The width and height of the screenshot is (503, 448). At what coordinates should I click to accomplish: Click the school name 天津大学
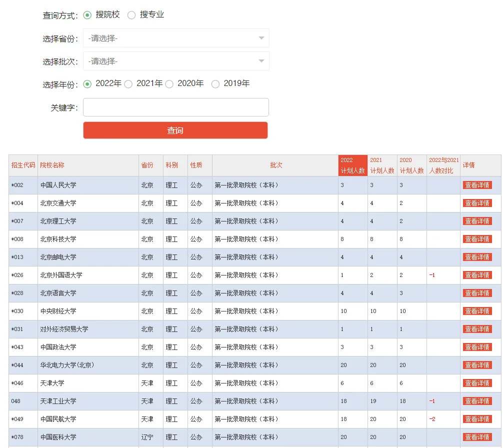pos(52,383)
